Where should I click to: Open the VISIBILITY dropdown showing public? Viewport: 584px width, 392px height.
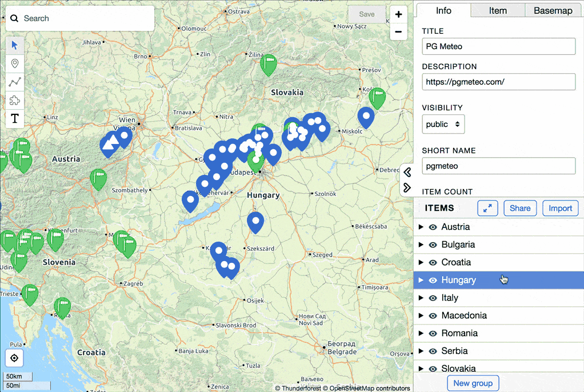[443, 124]
